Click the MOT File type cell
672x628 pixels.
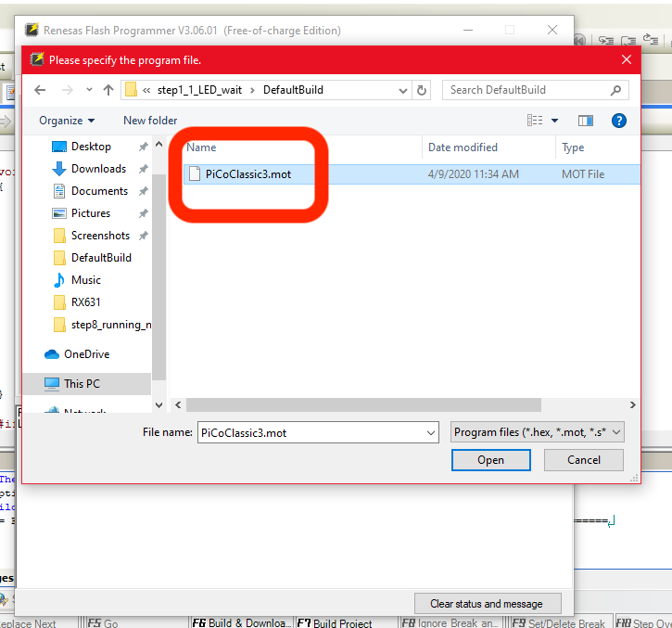click(583, 174)
